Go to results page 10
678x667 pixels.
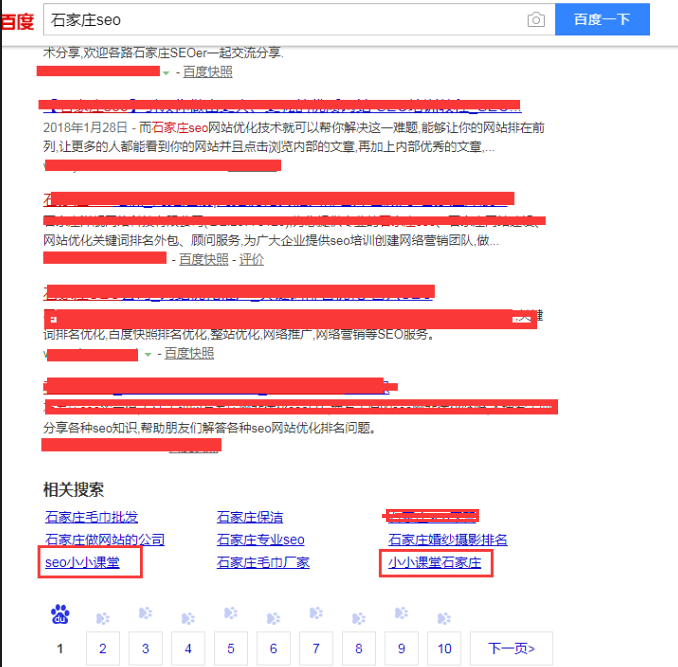pos(444,648)
